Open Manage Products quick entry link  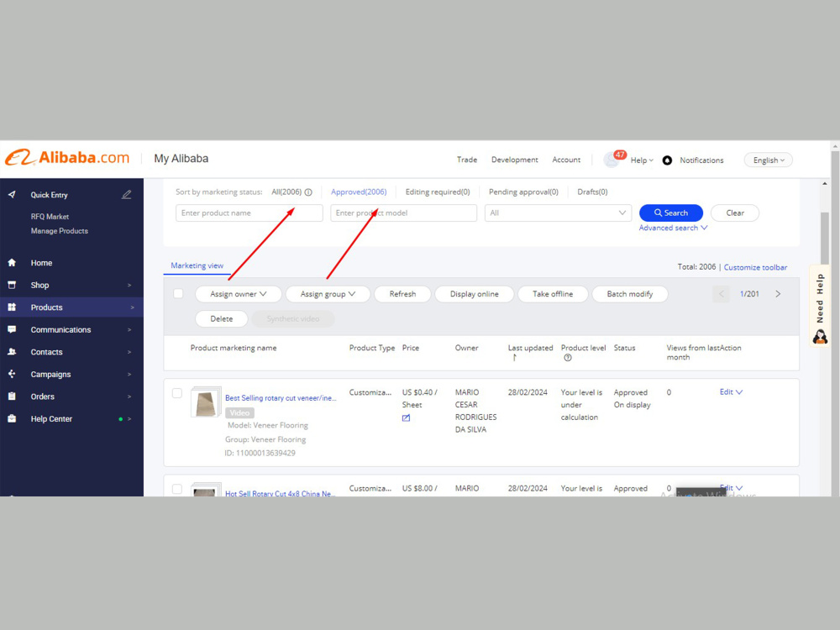click(x=60, y=231)
